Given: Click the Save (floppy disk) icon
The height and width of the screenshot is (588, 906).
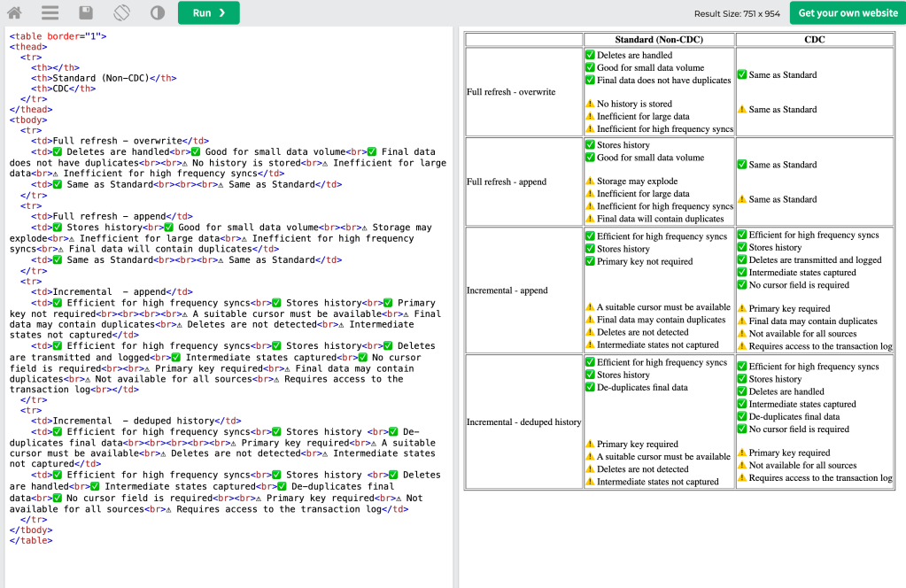Looking at the screenshot, I should pyautogui.click(x=86, y=13).
